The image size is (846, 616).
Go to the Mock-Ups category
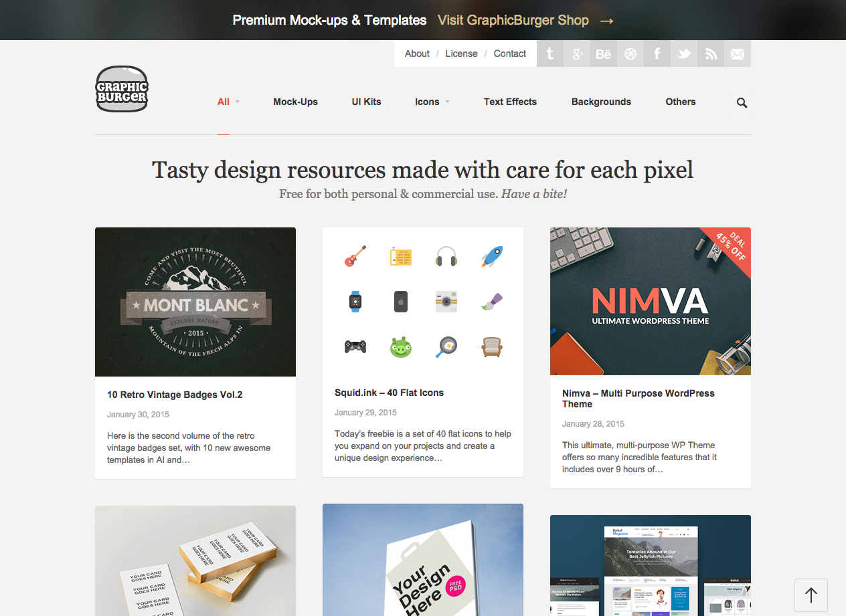[295, 102]
